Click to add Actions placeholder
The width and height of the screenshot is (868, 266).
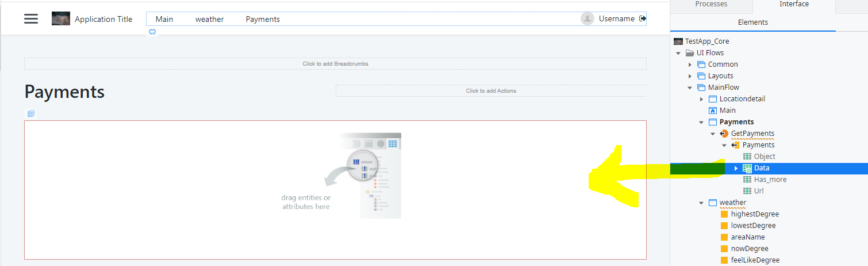pos(491,90)
